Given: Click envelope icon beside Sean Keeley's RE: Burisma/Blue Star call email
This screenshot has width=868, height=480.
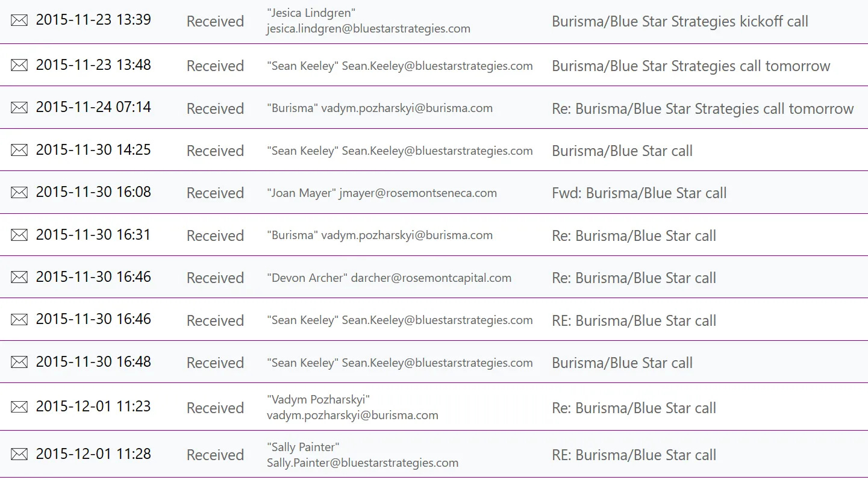Looking at the screenshot, I should 19,320.
